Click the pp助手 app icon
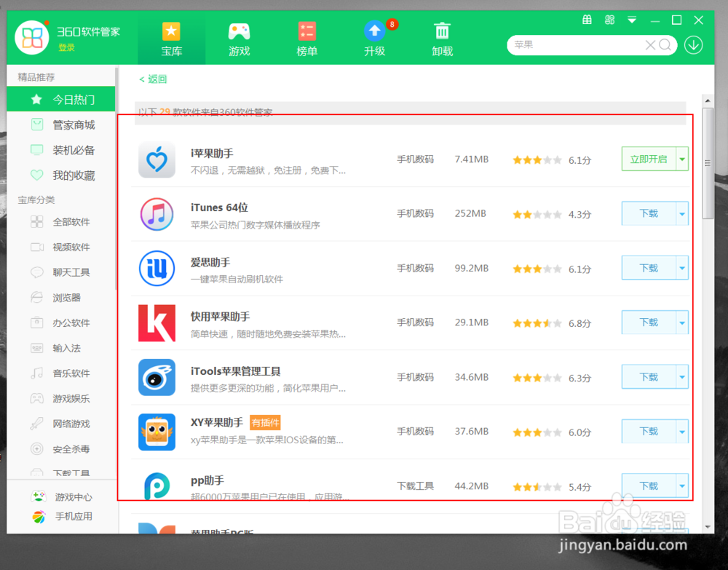This screenshot has height=570, width=728. coord(157,486)
